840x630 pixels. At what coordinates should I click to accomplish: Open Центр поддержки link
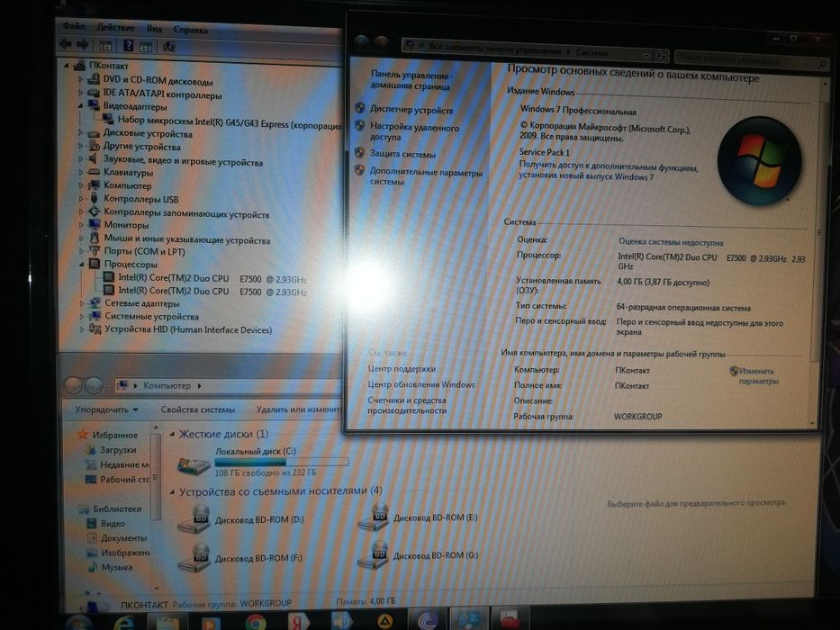point(402,369)
